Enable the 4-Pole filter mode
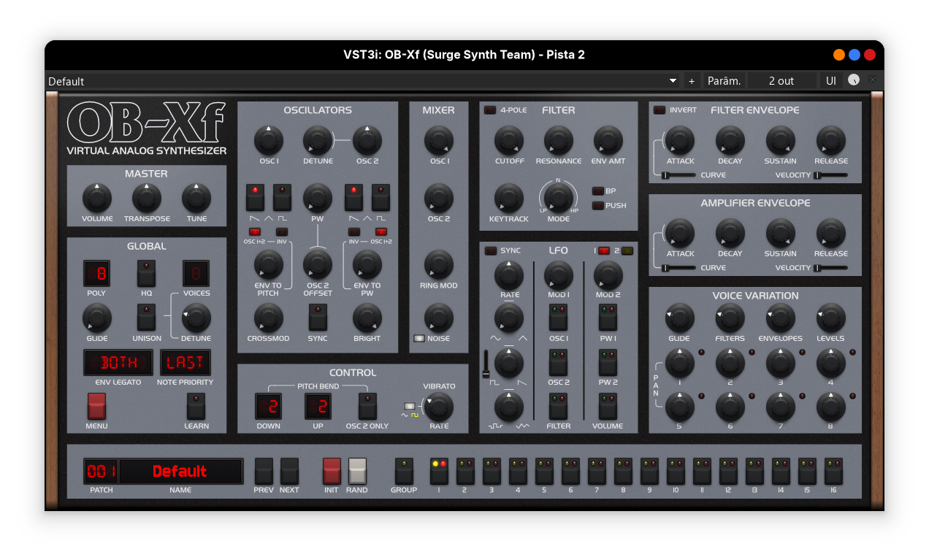This screenshot has height=560, width=929. coord(490,110)
